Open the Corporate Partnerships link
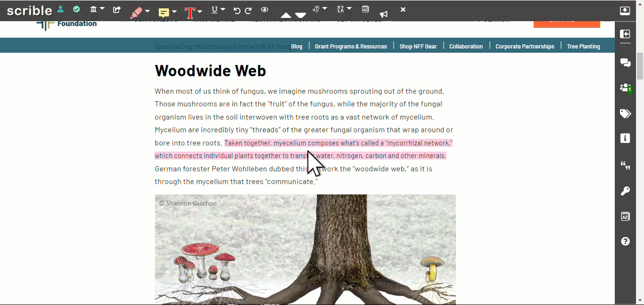 [x=525, y=46]
